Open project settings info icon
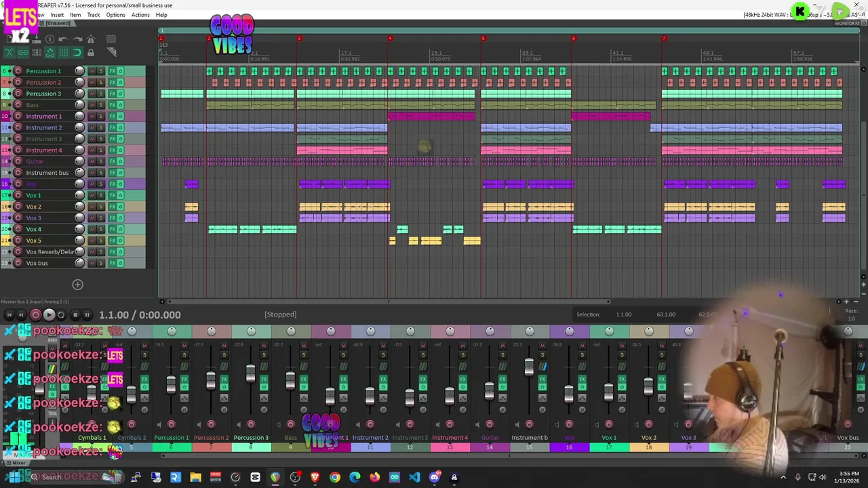868x488 pixels. coord(50,39)
